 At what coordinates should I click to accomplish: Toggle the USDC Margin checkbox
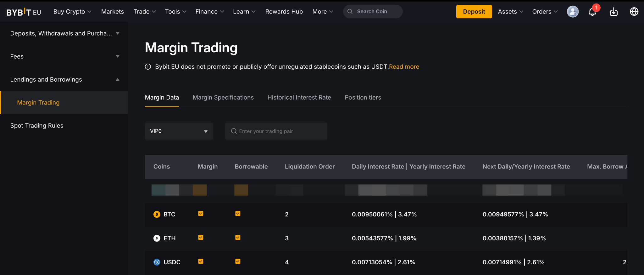[x=201, y=261]
